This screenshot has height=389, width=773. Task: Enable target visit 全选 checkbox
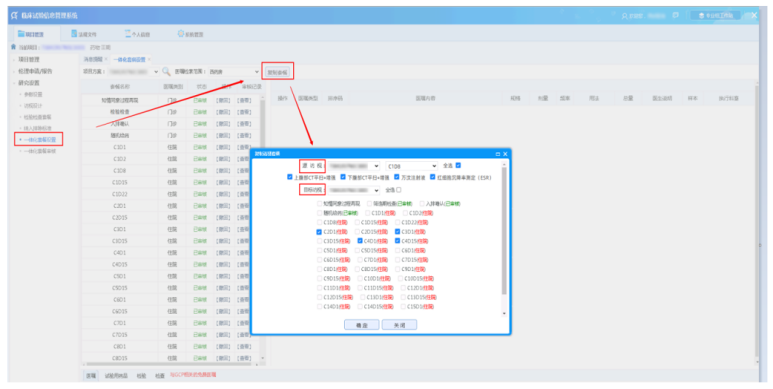[398, 190]
